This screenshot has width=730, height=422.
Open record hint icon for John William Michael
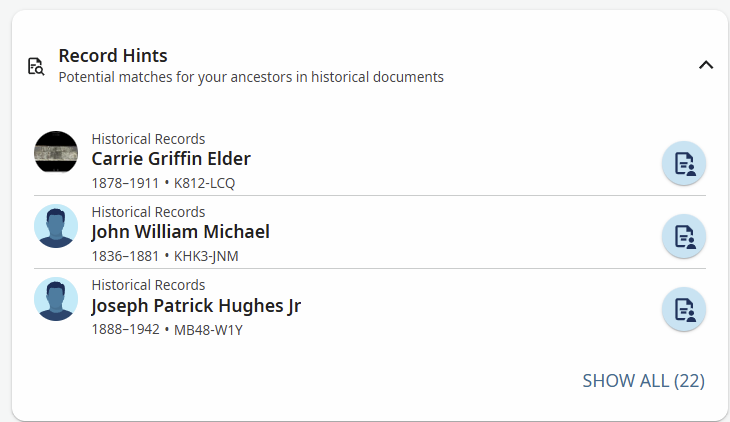684,237
